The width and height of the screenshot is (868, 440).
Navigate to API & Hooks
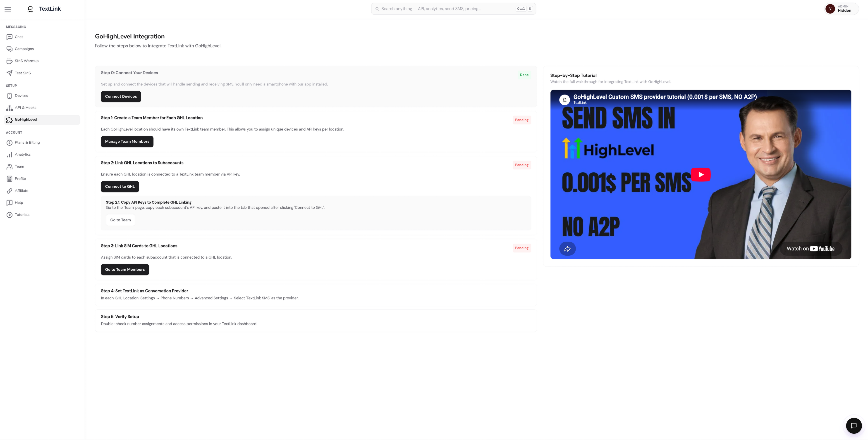tap(42, 108)
